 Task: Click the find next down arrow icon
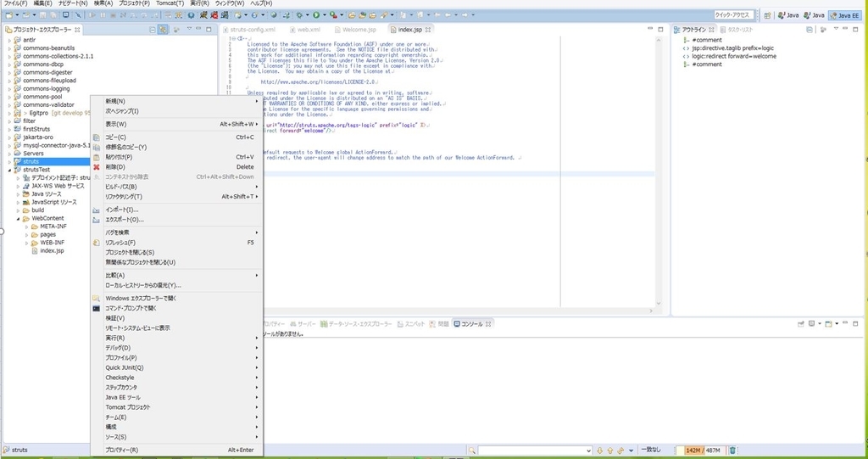coord(599,451)
